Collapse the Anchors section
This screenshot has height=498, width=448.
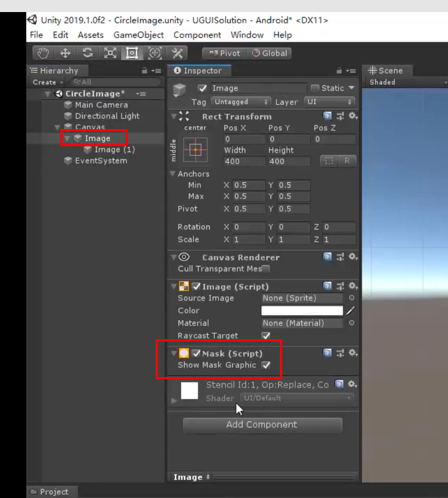coord(173,173)
